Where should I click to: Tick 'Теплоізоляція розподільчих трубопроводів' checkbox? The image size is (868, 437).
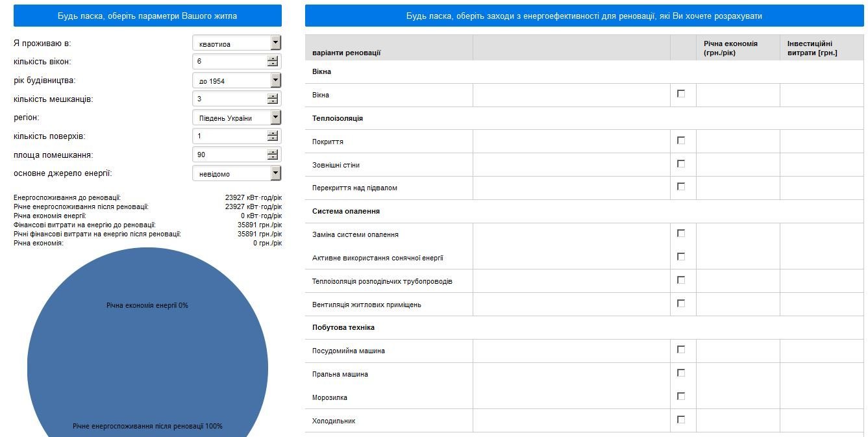[x=681, y=280]
